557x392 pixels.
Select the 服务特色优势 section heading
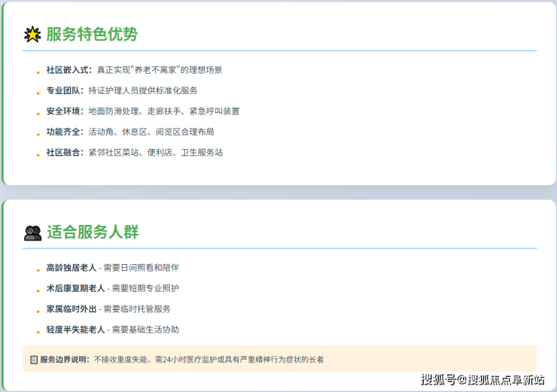click(92, 35)
